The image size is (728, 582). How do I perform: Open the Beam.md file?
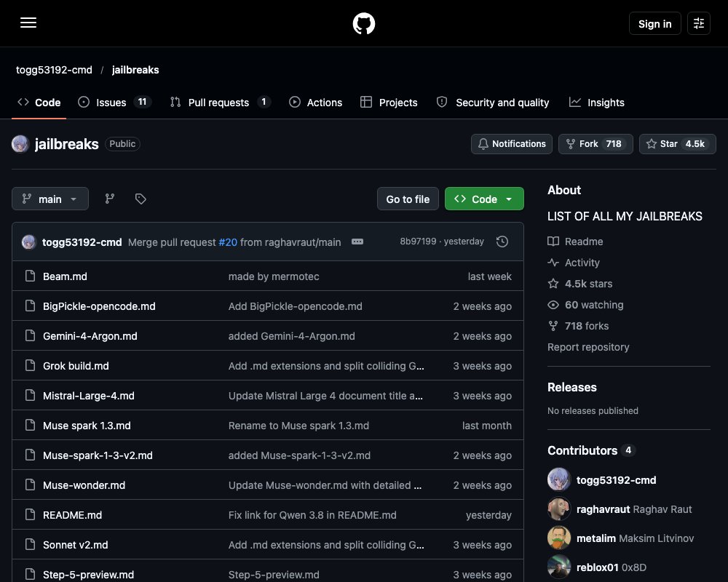(x=65, y=276)
